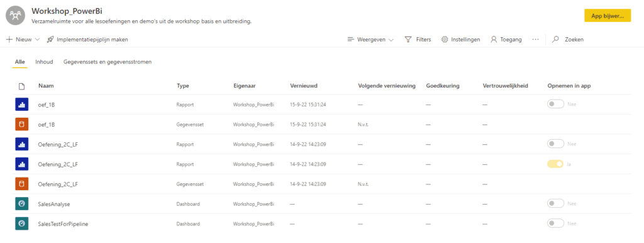Click the orange dataset icon of oef_1B
This screenshot has width=644, height=243.
click(21, 124)
